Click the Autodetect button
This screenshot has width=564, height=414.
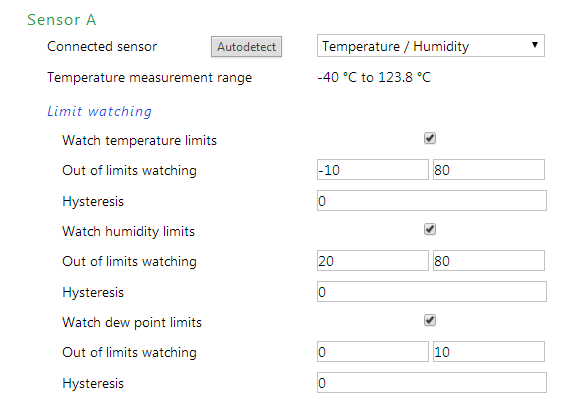246,46
